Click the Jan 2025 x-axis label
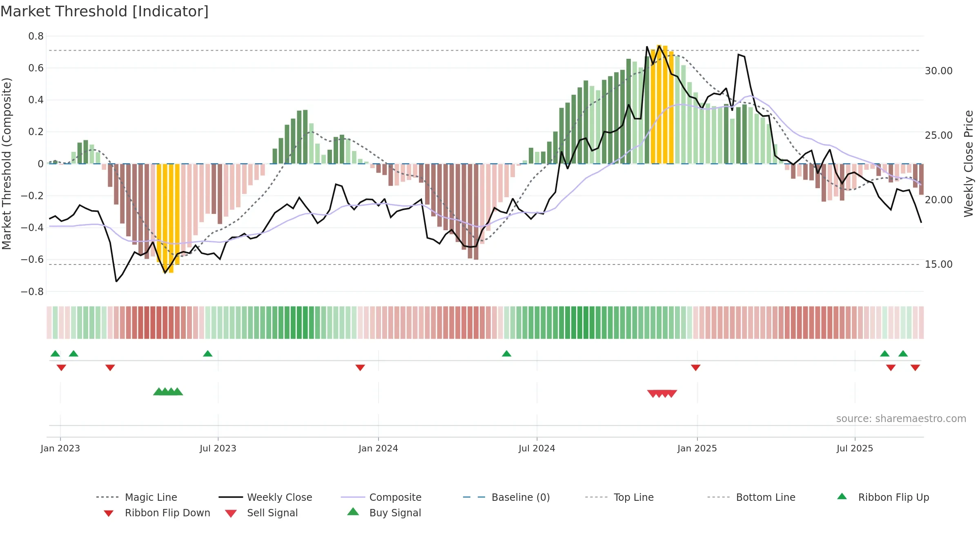This screenshot has width=980, height=551. (x=697, y=448)
